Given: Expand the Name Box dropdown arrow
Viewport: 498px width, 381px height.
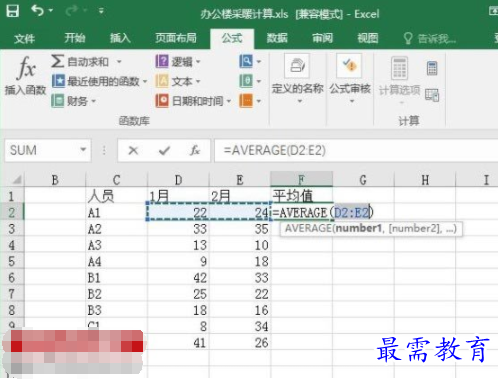Looking at the screenshot, I should coord(83,150).
